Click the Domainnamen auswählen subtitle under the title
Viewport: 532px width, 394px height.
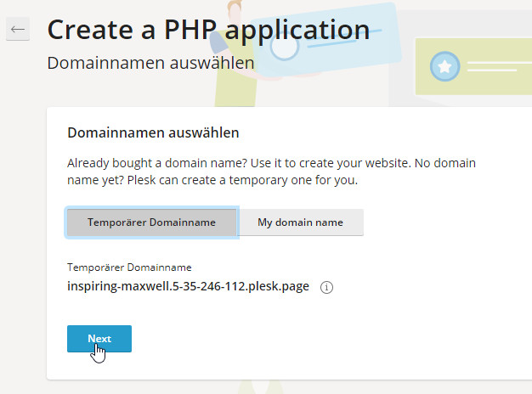pyautogui.click(x=150, y=63)
